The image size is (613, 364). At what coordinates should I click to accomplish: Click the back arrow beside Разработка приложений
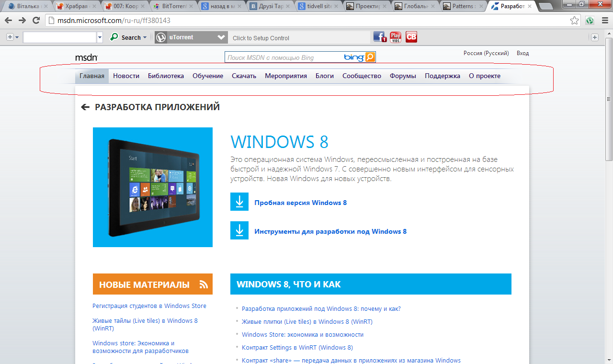coord(85,107)
